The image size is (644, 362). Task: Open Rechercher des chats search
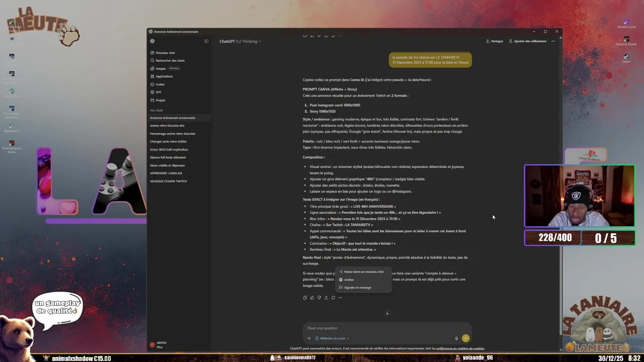coord(167,60)
